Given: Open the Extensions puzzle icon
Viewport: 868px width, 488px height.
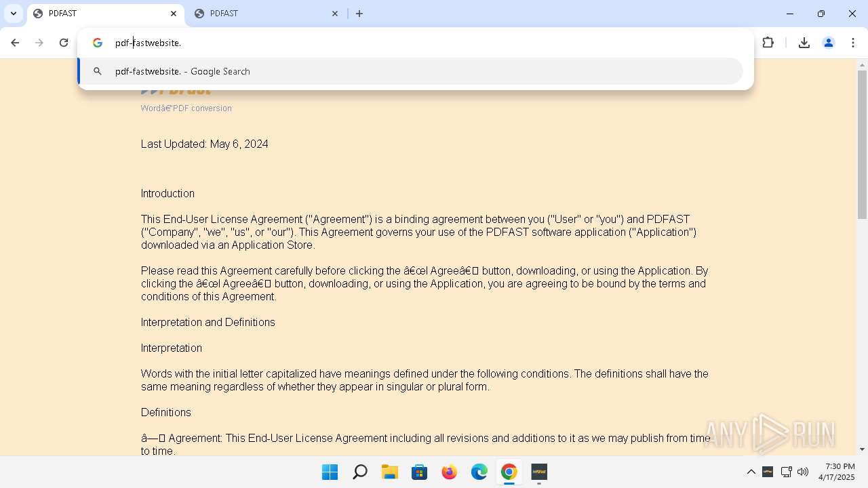Looking at the screenshot, I should coord(768,43).
